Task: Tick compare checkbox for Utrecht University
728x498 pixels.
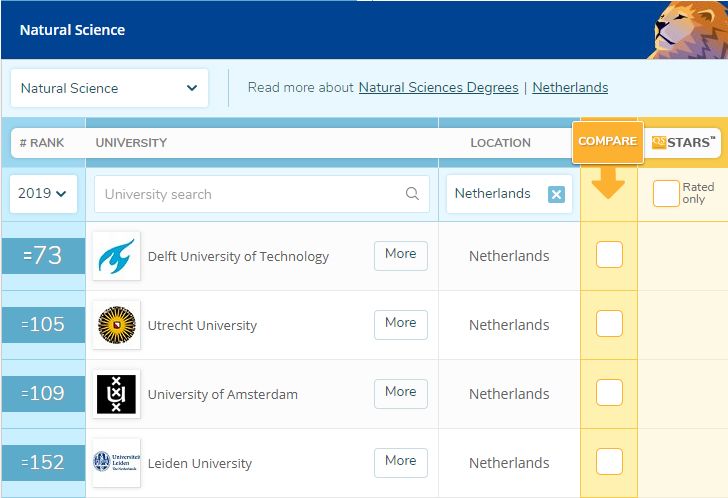Action: [609, 323]
